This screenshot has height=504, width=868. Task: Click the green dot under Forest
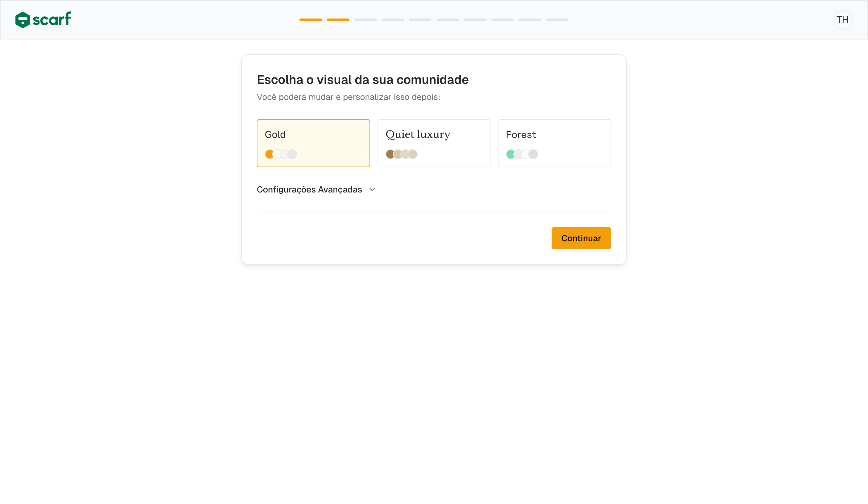pos(511,154)
